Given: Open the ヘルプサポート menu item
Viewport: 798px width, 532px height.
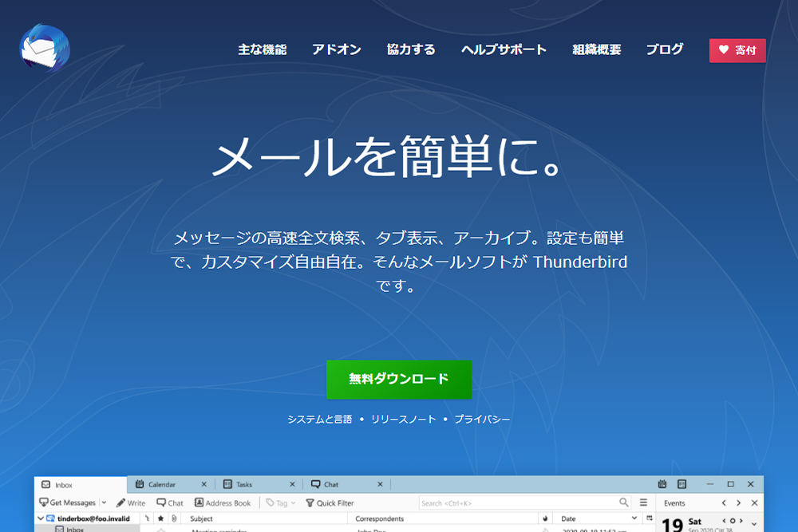Looking at the screenshot, I should (504, 49).
